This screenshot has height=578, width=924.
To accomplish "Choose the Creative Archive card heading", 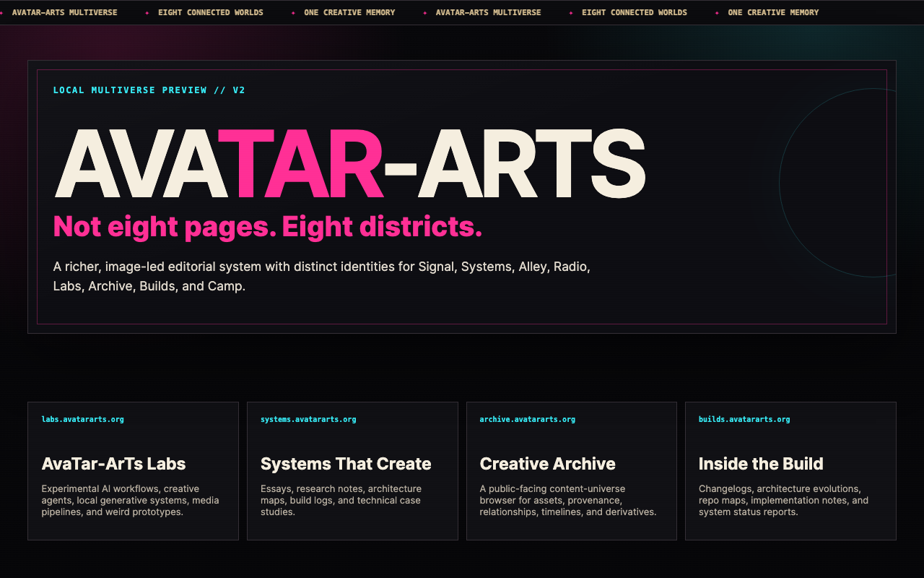I will click(547, 464).
